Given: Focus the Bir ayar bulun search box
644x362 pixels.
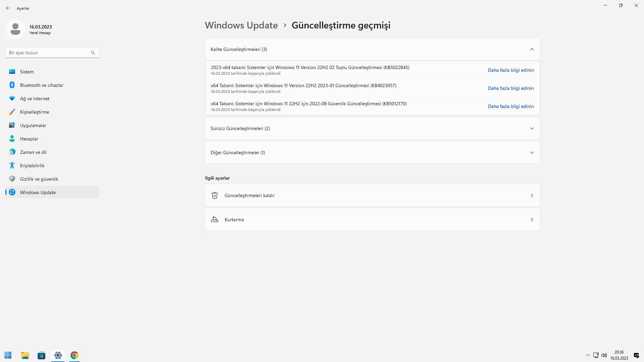Looking at the screenshot, I should (52, 53).
